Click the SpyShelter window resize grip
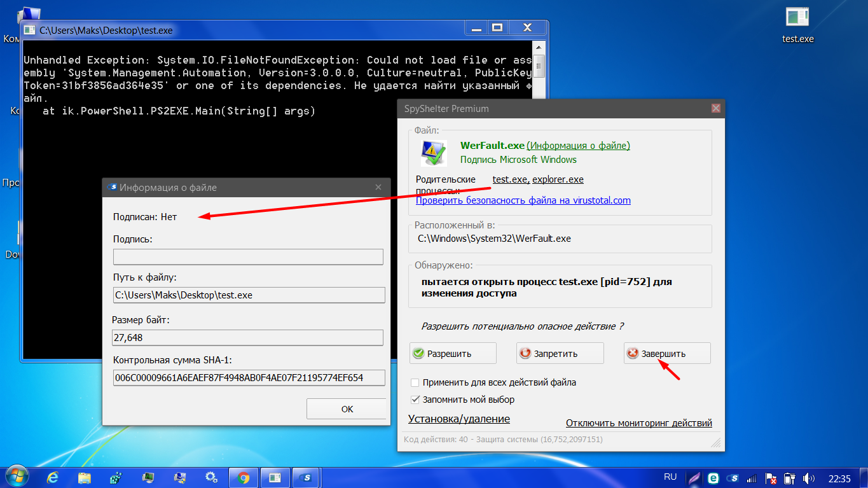The width and height of the screenshot is (868, 488). [717, 443]
